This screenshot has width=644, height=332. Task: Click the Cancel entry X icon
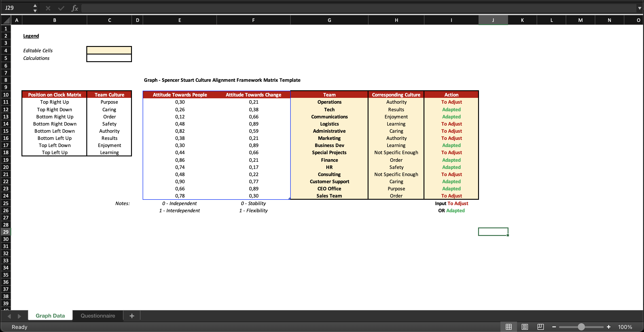(x=48, y=8)
